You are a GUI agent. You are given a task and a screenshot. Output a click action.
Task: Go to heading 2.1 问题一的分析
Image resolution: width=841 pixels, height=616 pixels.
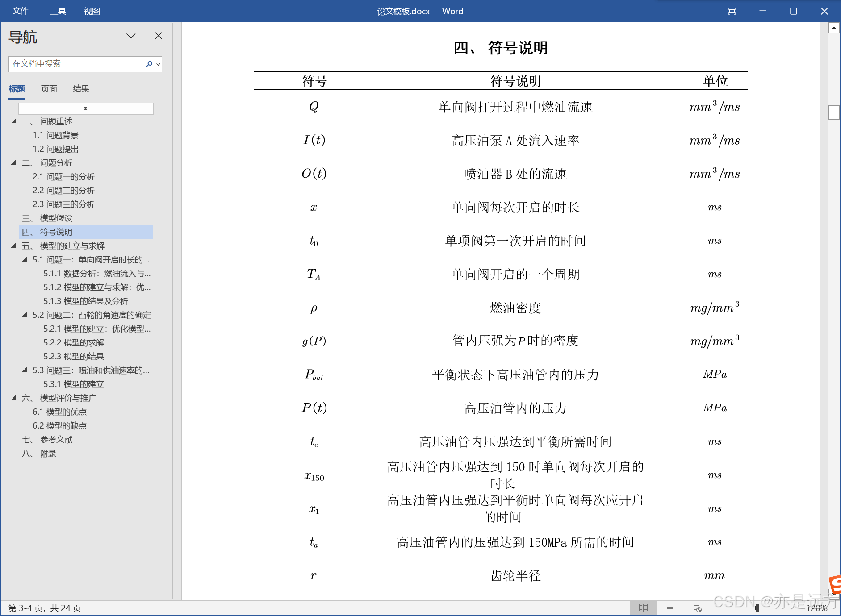click(x=63, y=177)
